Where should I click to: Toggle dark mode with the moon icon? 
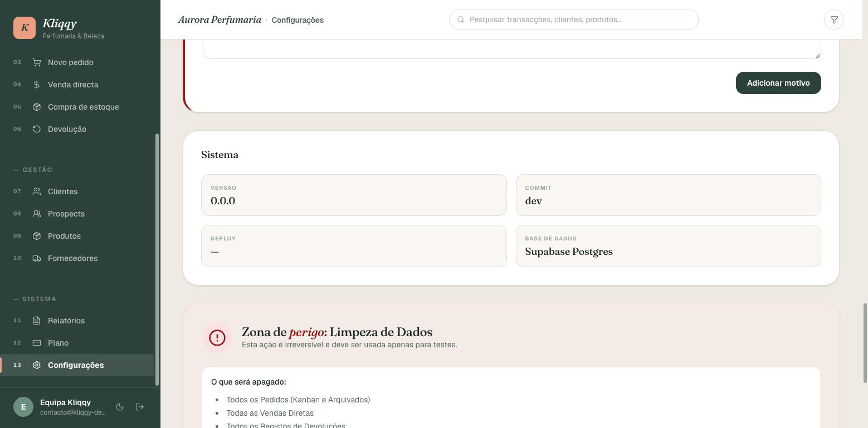(x=120, y=407)
